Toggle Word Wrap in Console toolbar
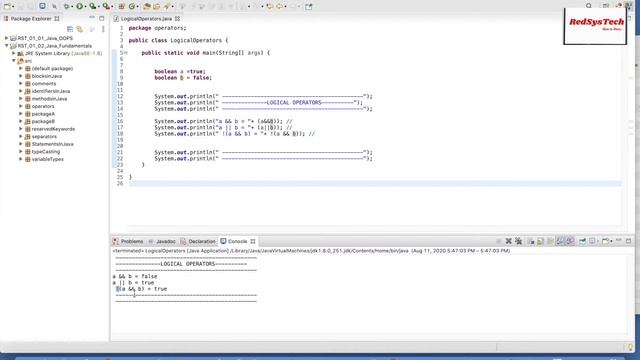Viewport: 640px width, 360px height. point(550,241)
